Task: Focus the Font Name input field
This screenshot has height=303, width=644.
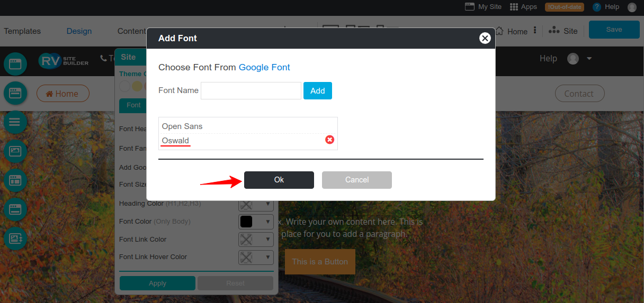Action: click(251, 90)
